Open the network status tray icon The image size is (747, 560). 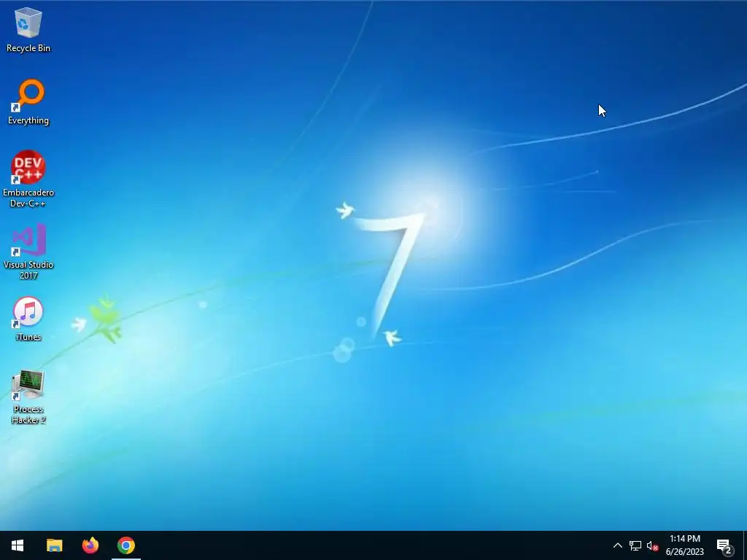point(635,545)
